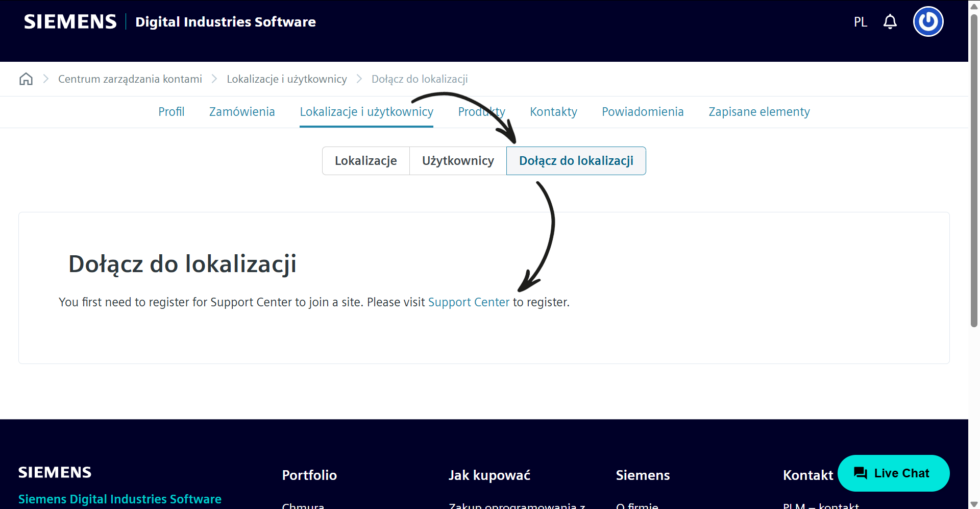Image resolution: width=980 pixels, height=509 pixels.
Task: Follow the Support Center link
Action: 469,302
